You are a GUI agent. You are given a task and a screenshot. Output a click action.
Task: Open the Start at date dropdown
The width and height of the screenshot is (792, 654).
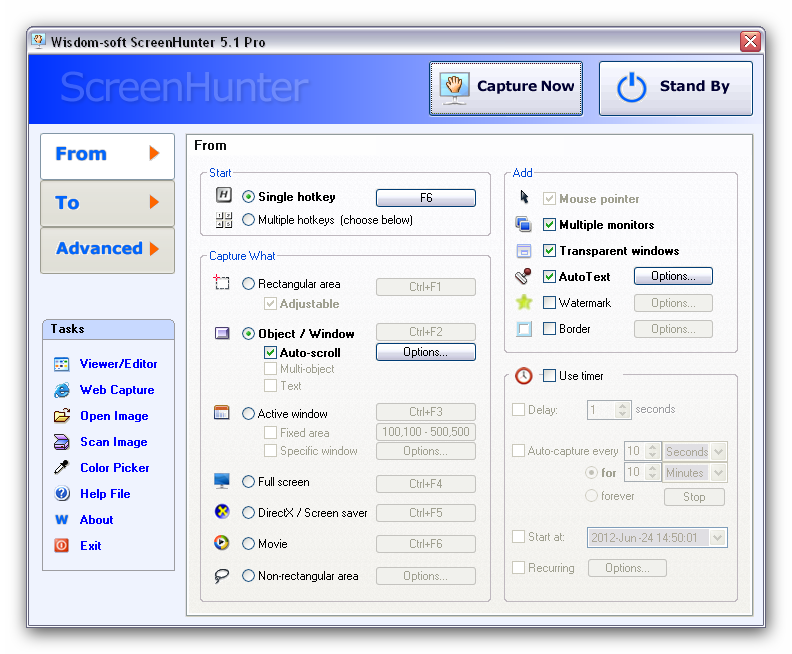point(717,538)
